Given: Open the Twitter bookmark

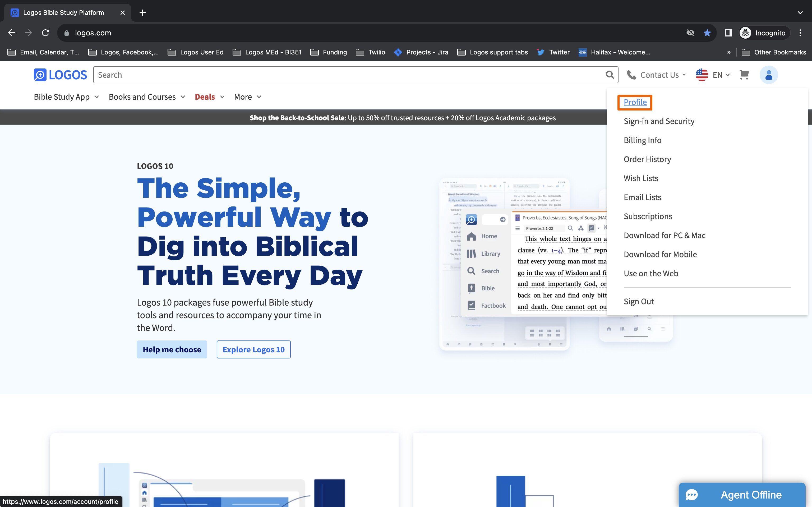Looking at the screenshot, I should (x=553, y=52).
